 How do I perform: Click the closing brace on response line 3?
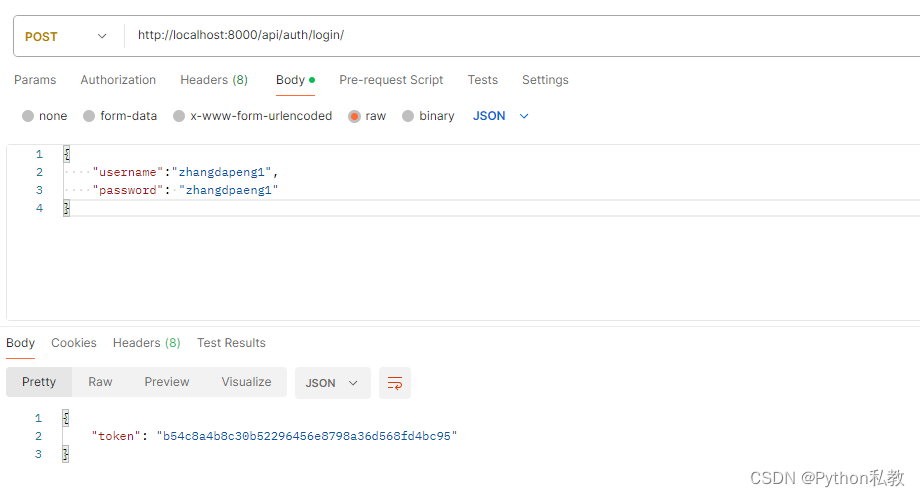click(66, 454)
